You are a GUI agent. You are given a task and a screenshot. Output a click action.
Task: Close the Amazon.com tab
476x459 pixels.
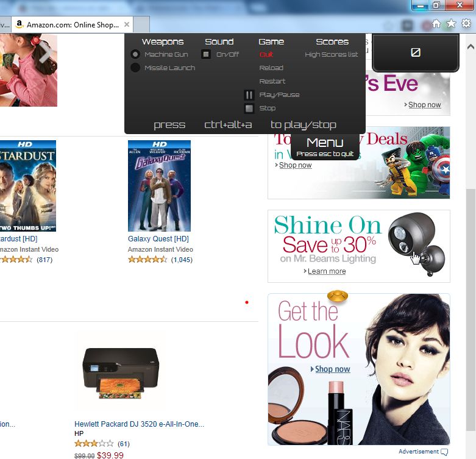(127, 24)
